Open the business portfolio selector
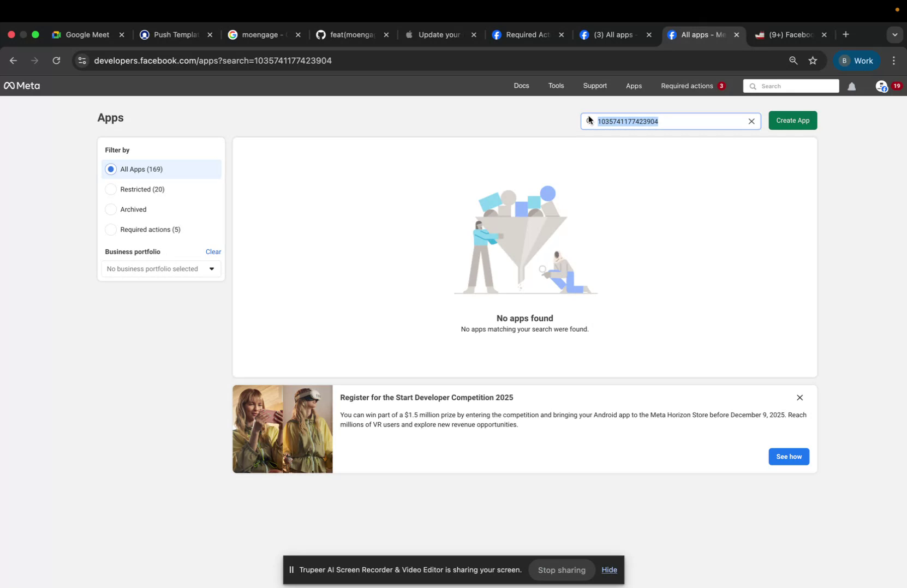 (x=160, y=268)
